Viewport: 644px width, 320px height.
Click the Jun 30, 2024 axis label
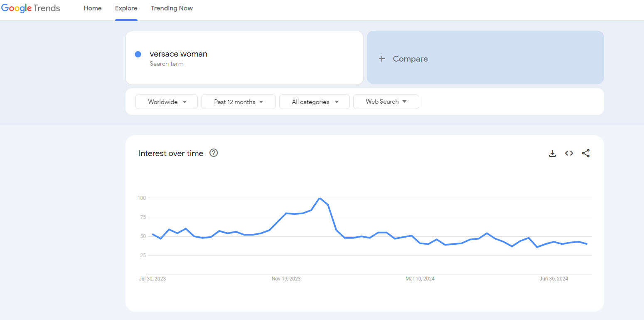(554, 279)
